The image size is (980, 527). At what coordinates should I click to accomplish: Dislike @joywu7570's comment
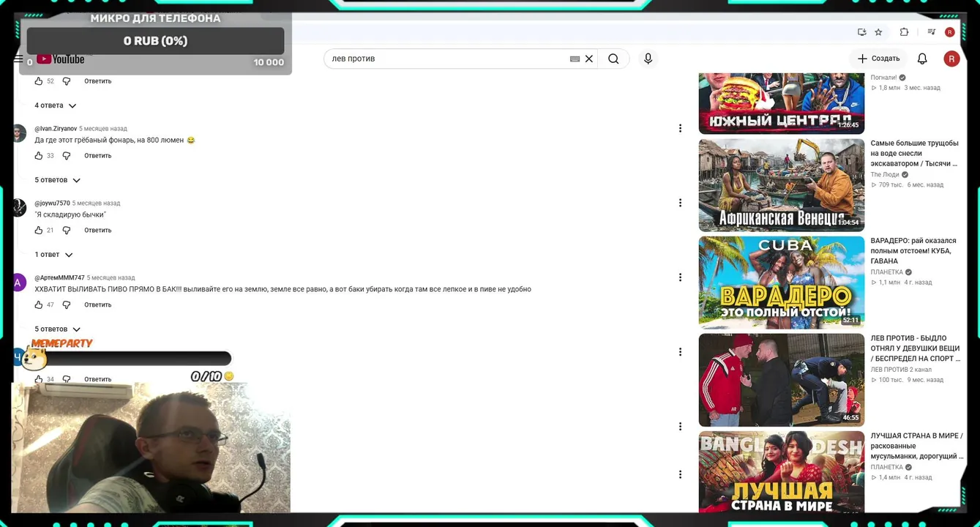(67, 231)
